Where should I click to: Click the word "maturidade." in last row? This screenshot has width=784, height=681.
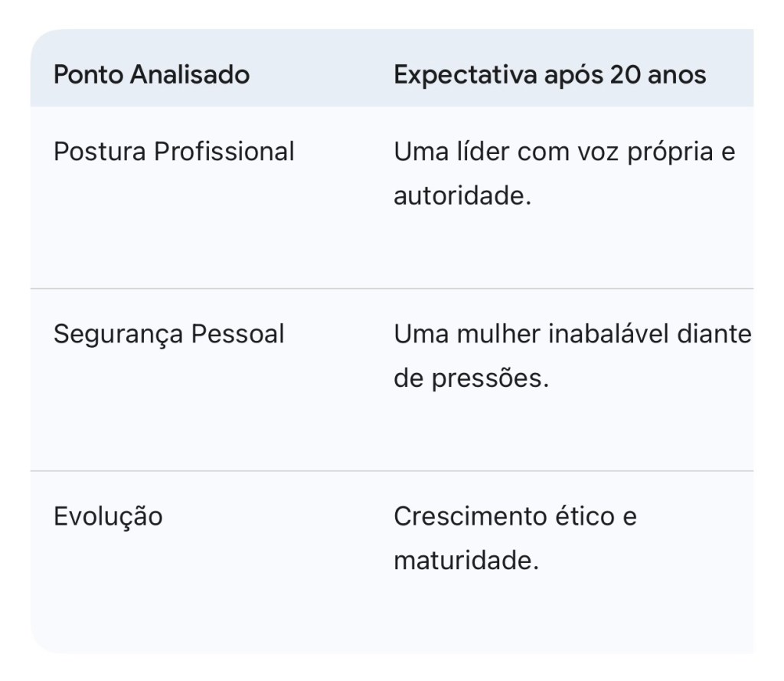point(466,561)
